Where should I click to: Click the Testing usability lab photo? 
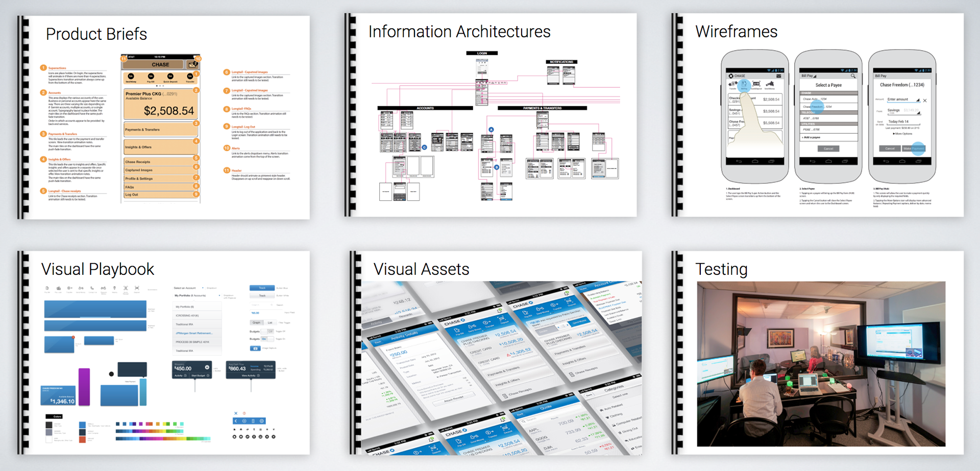(821, 364)
